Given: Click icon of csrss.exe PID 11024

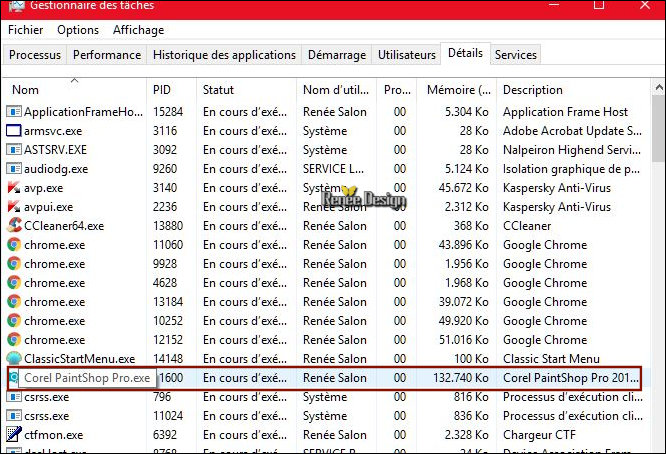Looking at the screenshot, I should (x=14, y=416).
